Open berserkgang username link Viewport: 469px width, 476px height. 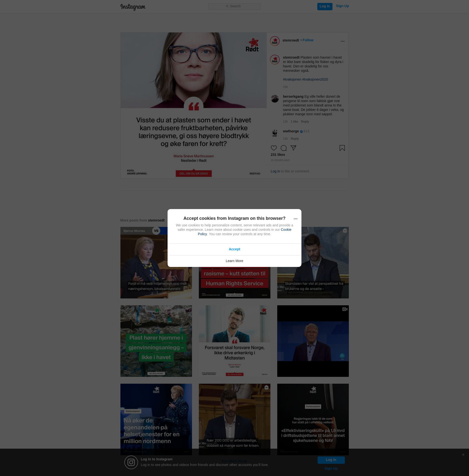point(293,96)
